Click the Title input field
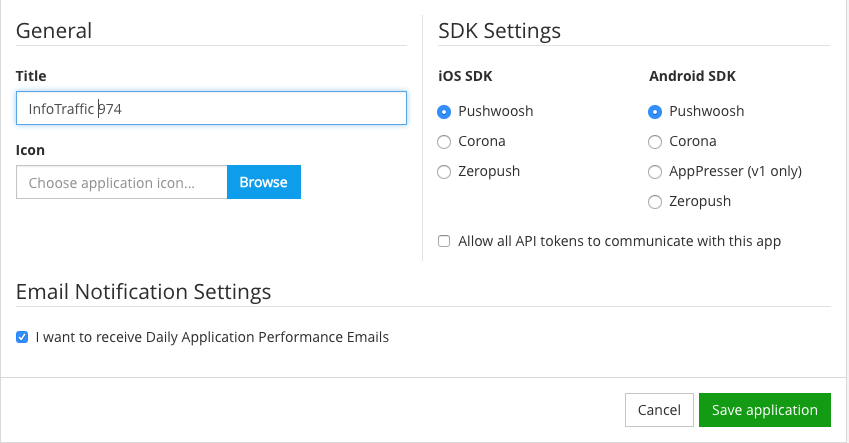 click(211, 108)
